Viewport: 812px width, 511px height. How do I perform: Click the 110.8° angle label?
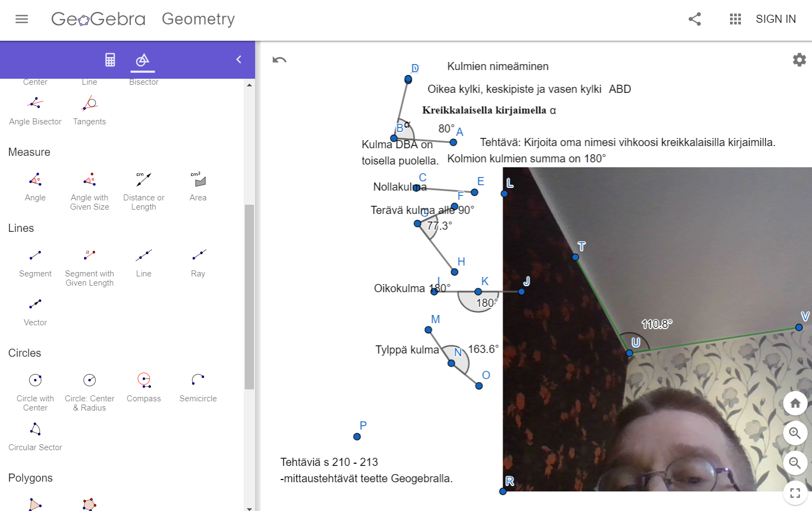pos(657,324)
